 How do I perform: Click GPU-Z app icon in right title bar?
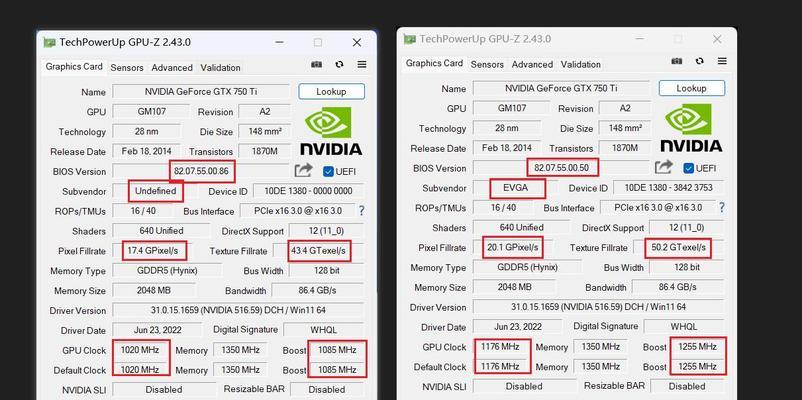[410, 39]
